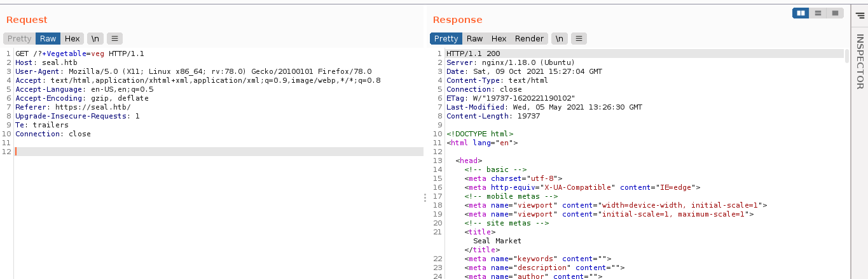The image size is (868, 279).
Task: Select the Pretty tab in Request pane
Action: (19, 39)
